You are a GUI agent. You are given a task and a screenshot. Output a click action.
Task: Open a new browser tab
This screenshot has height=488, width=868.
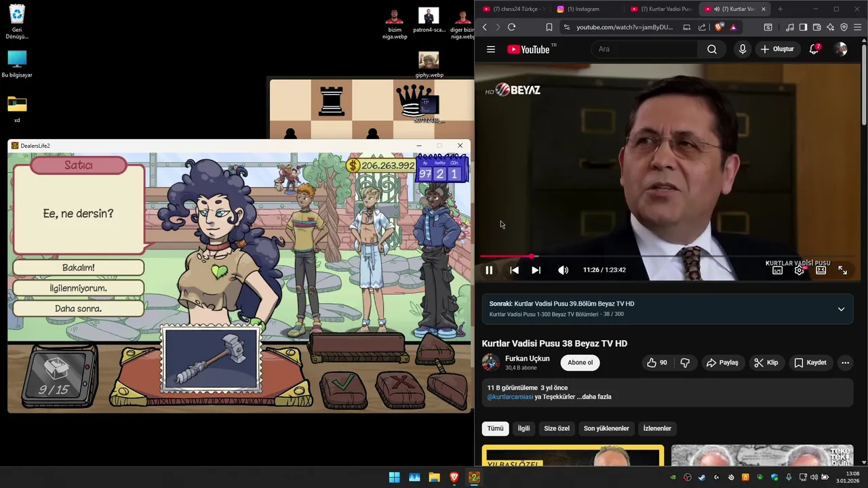tap(780, 9)
